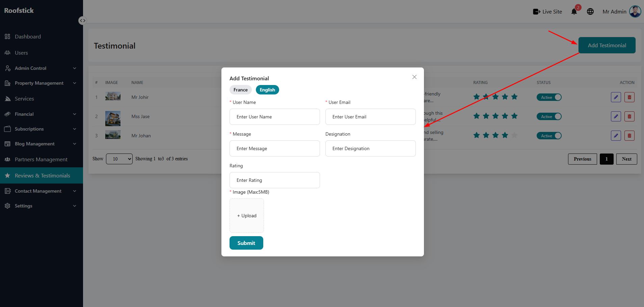Expand the Subscriptions menu
This screenshot has width=644, height=307.
click(41, 129)
